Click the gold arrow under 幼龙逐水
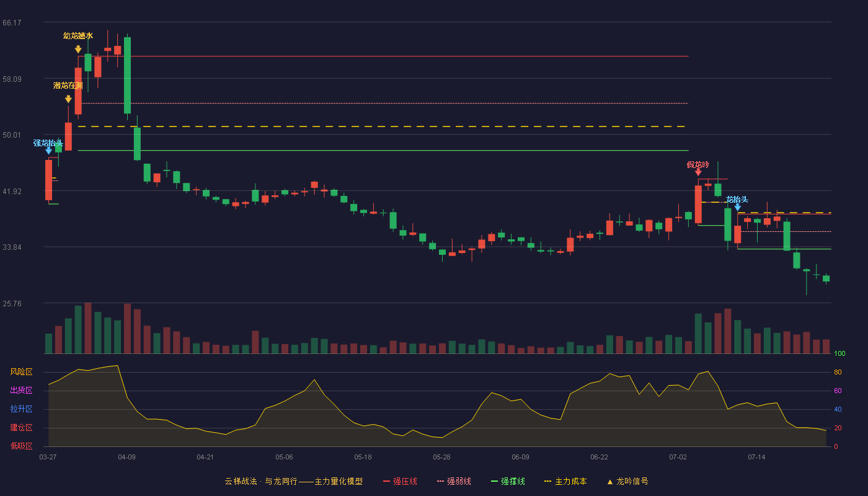The width and height of the screenshot is (868, 496). 78,49
